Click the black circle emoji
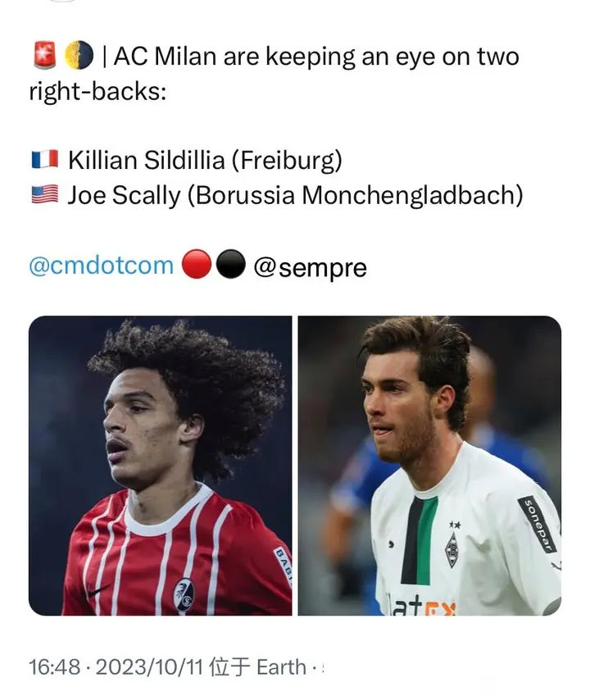This screenshot has height=700, width=590. (231, 264)
